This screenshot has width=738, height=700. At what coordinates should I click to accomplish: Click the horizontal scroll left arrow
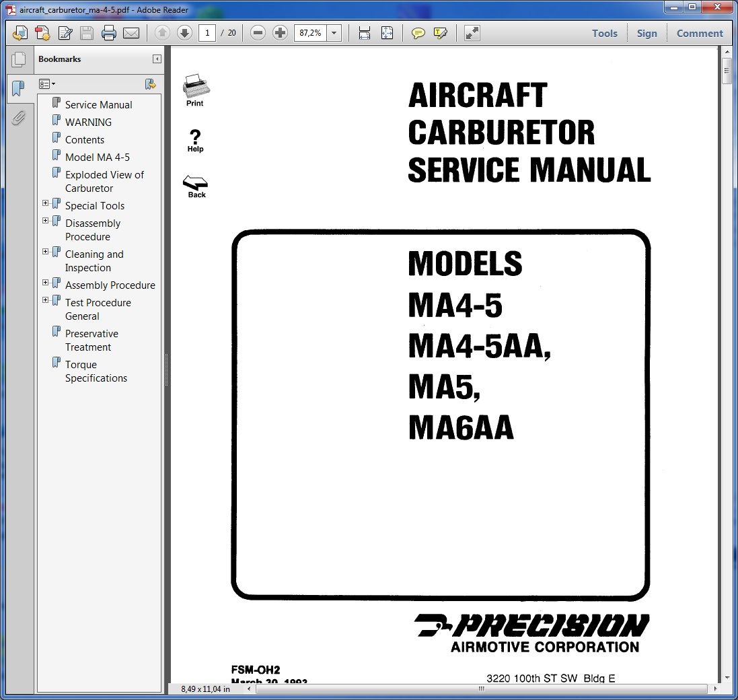(250, 689)
